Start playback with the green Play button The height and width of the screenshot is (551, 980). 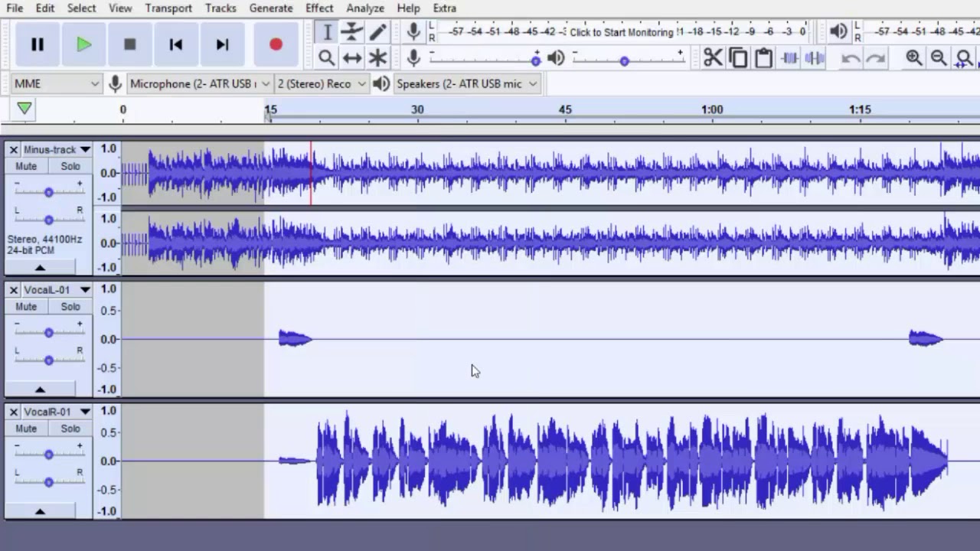(x=83, y=45)
